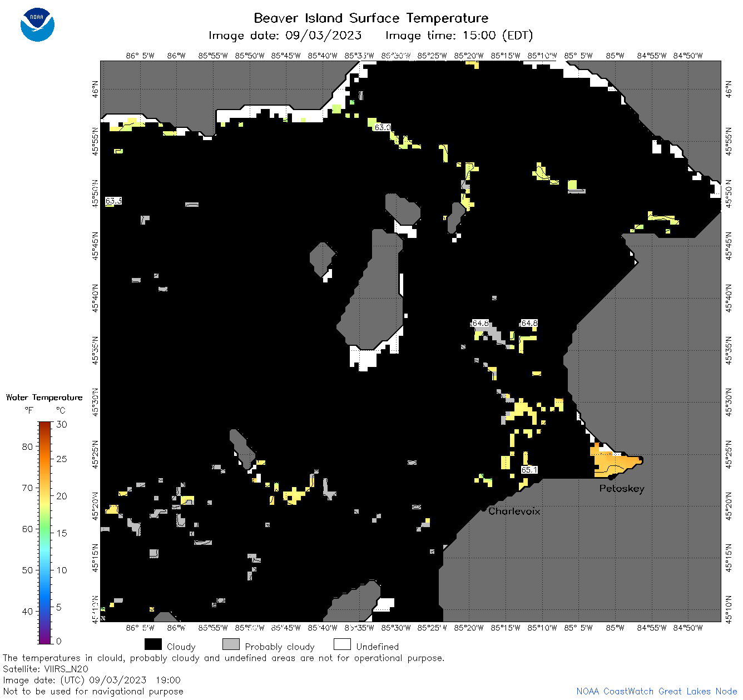Click the Undefined legend label
The height and width of the screenshot is (700, 743).
pyautogui.click(x=378, y=647)
